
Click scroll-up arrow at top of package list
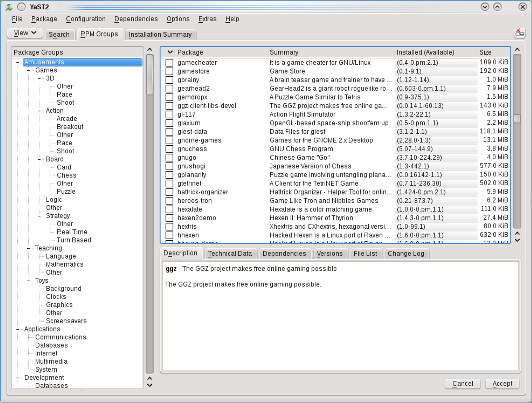point(517,50)
